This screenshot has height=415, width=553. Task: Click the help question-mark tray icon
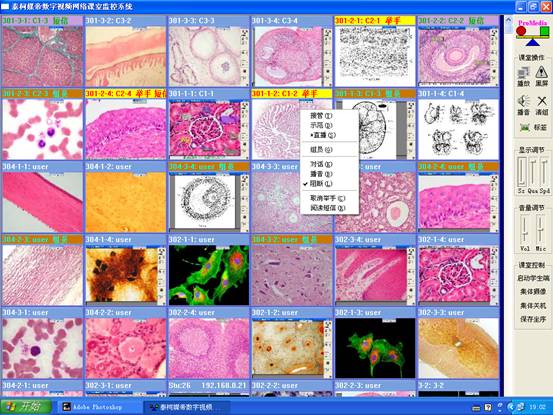pos(488,408)
